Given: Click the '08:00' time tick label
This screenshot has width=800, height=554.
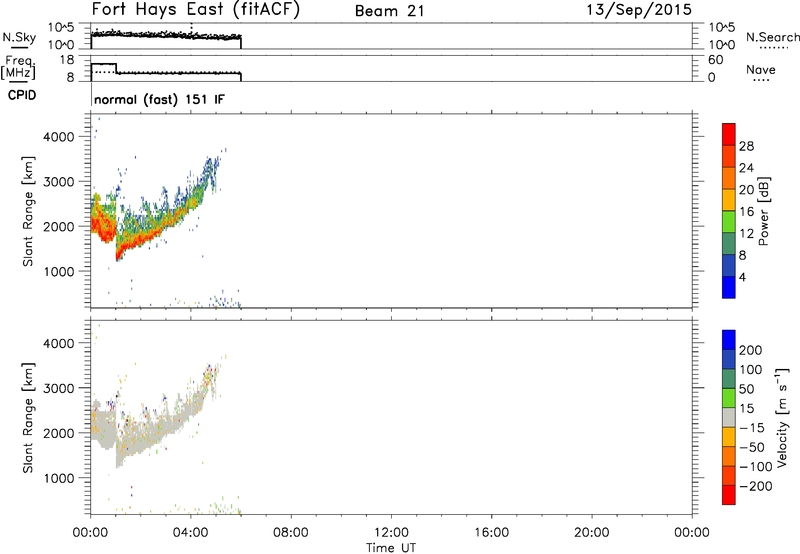Looking at the screenshot, I should (x=291, y=533).
